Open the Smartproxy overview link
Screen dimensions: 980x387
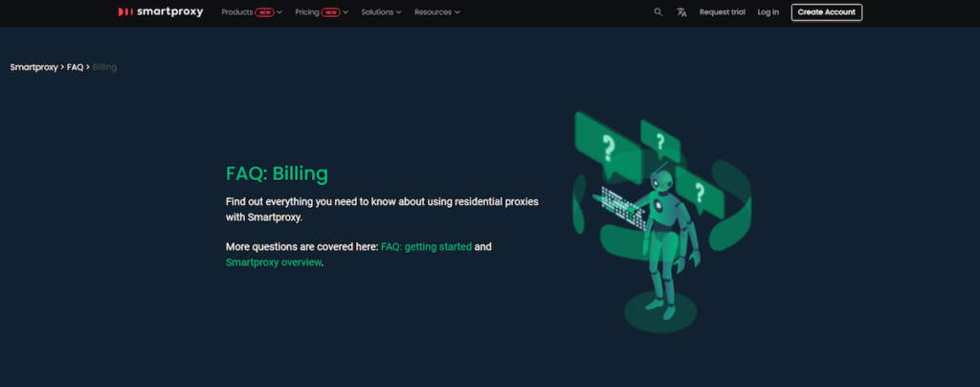point(273,262)
